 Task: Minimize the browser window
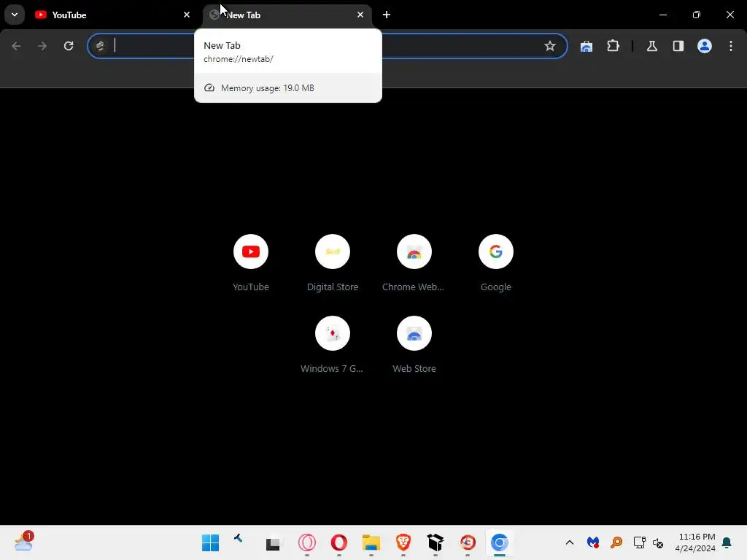click(x=662, y=15)
